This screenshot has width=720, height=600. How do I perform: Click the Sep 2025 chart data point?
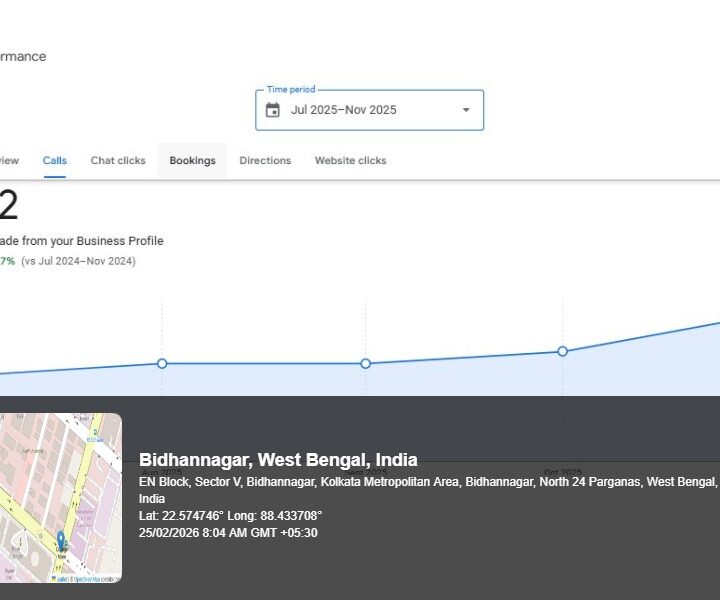coord(366,363)
